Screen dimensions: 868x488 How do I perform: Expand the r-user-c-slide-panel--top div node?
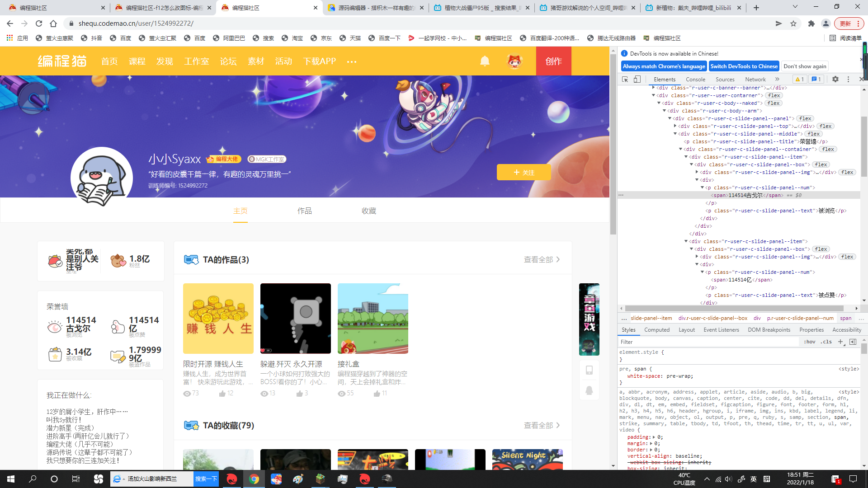[675, 126]
